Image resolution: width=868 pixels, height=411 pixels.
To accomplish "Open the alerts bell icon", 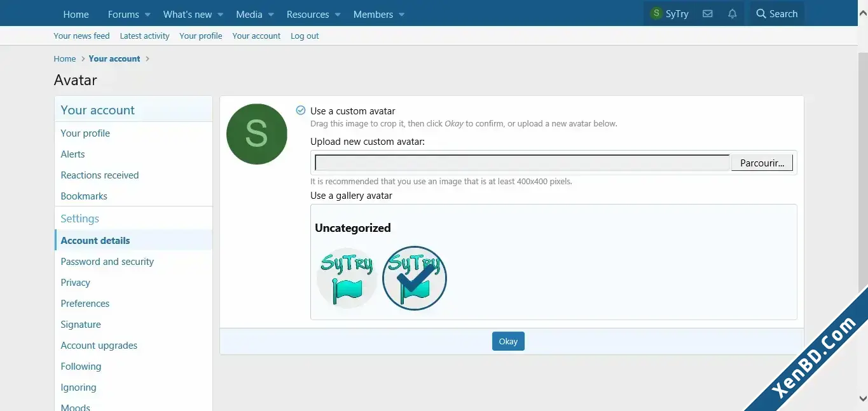I will (x=733, y=14).
